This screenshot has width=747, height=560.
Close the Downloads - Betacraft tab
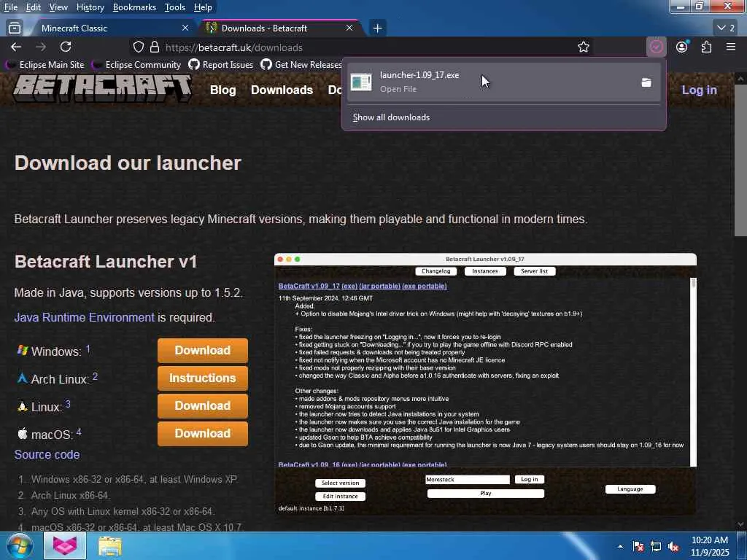coord(349,28)
